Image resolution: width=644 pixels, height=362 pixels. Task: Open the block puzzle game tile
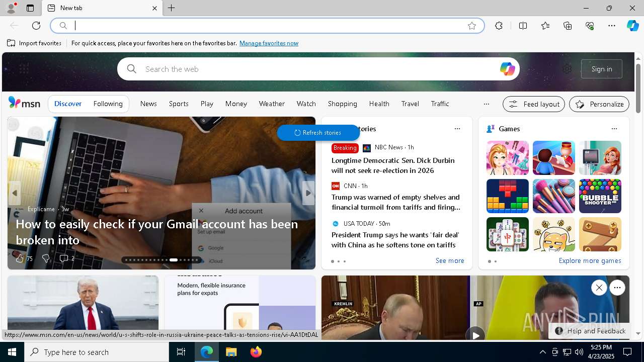pyautogui.click(x=508, y=196)
